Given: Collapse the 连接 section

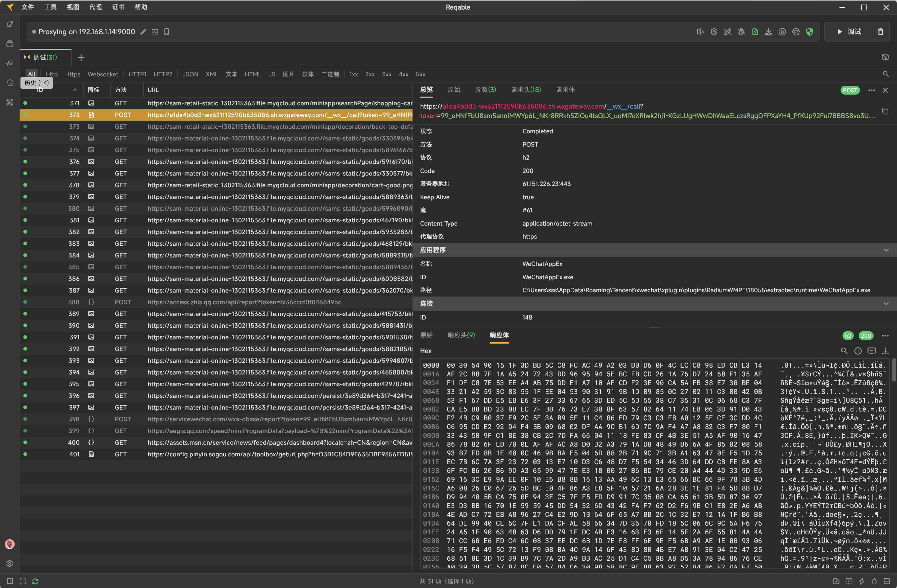Looking at the screenshot, I should pyautogui.click(x=886, y=303).
